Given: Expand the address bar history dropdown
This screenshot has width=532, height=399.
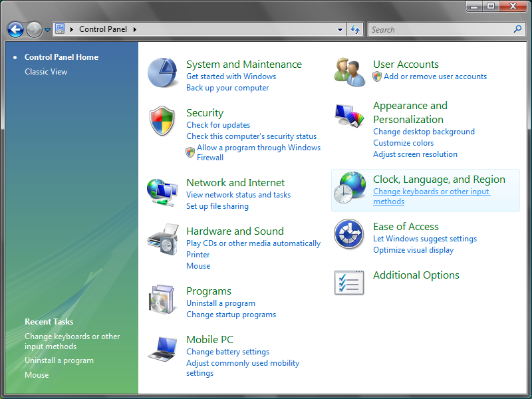Looking at the screenshot, I should pos(340,29).
